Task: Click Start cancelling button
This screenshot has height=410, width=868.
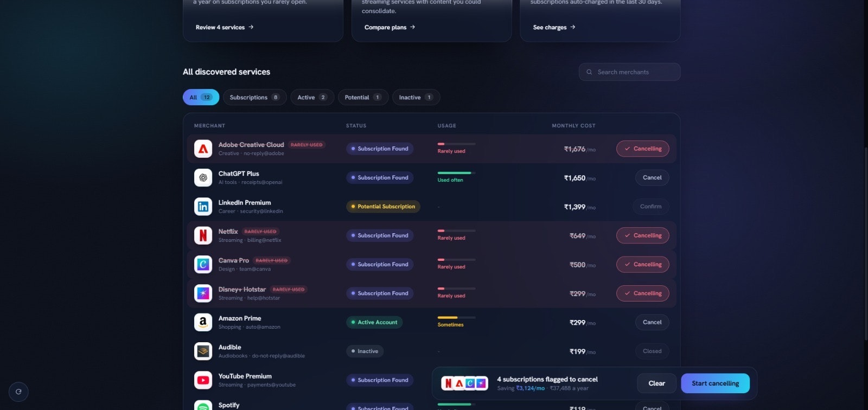Action: (715, 383)
